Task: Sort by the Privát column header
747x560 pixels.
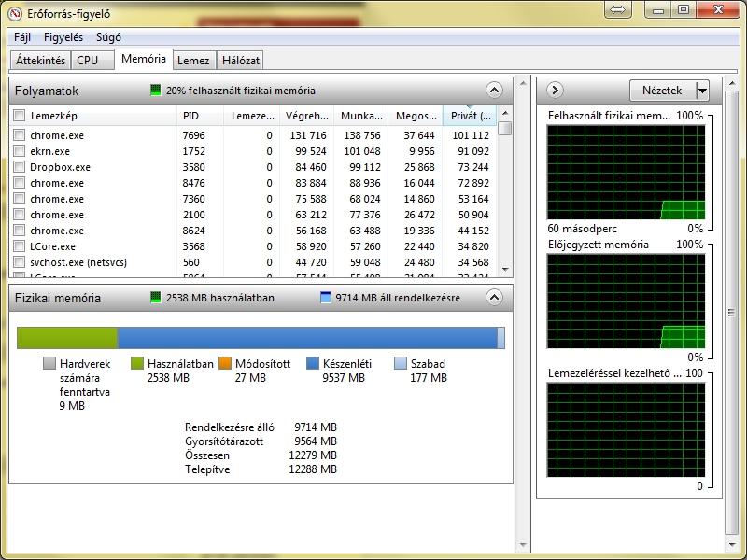Action: pyautogui.click(x=470, y=116)
